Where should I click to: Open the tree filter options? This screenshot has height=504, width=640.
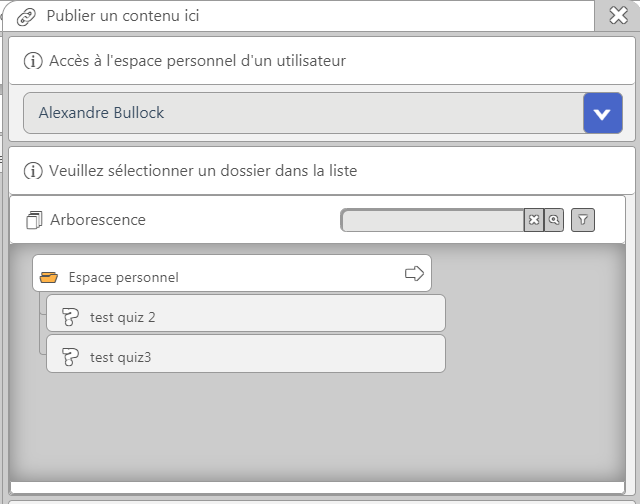tap(583, 220)
